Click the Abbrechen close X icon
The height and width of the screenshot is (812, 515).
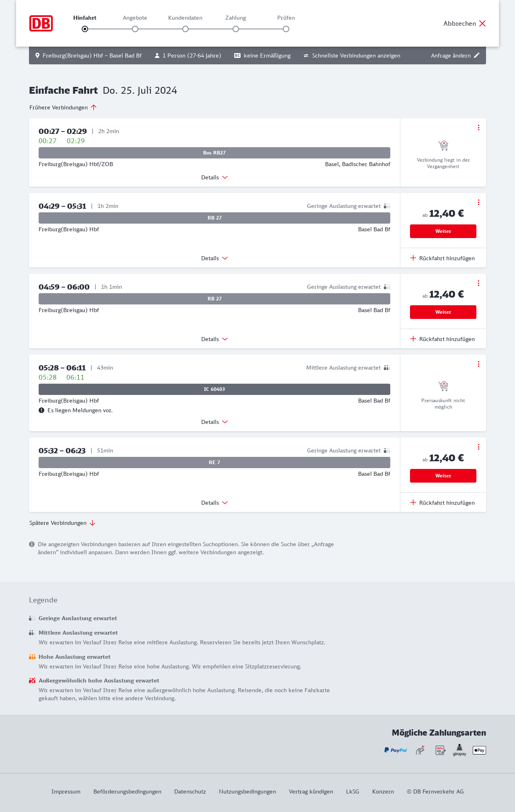pos(482,23)
